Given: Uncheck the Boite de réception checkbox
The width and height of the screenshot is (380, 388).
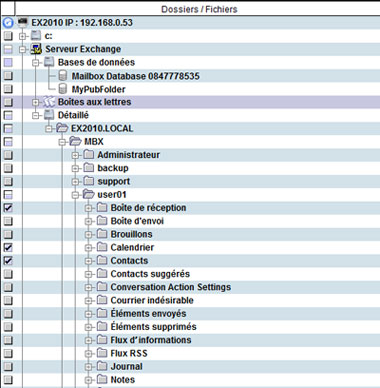Looking at the screenshot, I should tap(8, 208).
